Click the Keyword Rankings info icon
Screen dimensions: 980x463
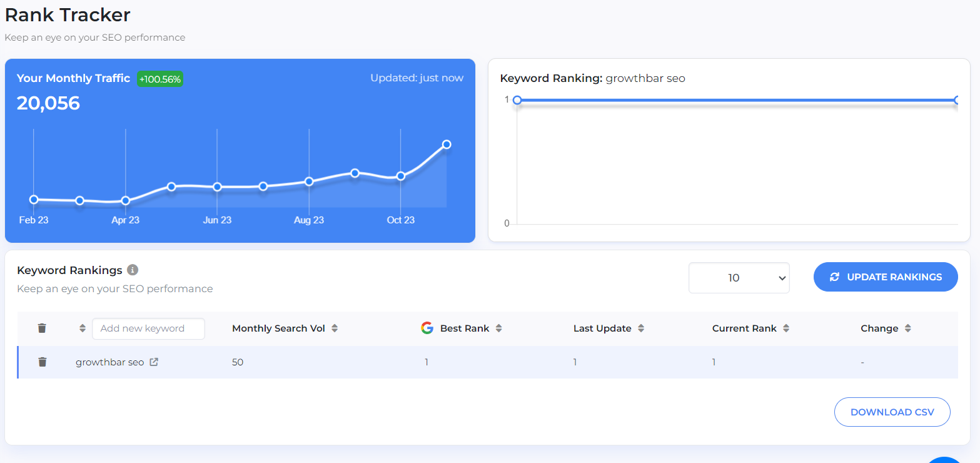(133, 270)
